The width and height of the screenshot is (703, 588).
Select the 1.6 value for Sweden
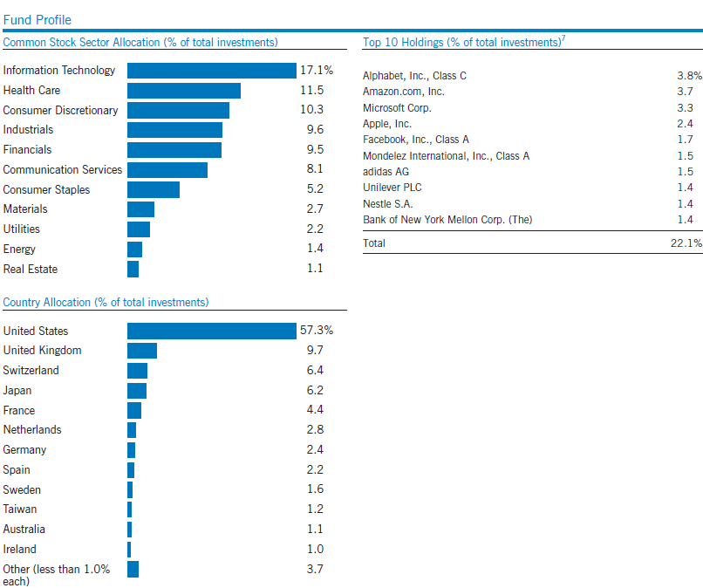[315, 489]
